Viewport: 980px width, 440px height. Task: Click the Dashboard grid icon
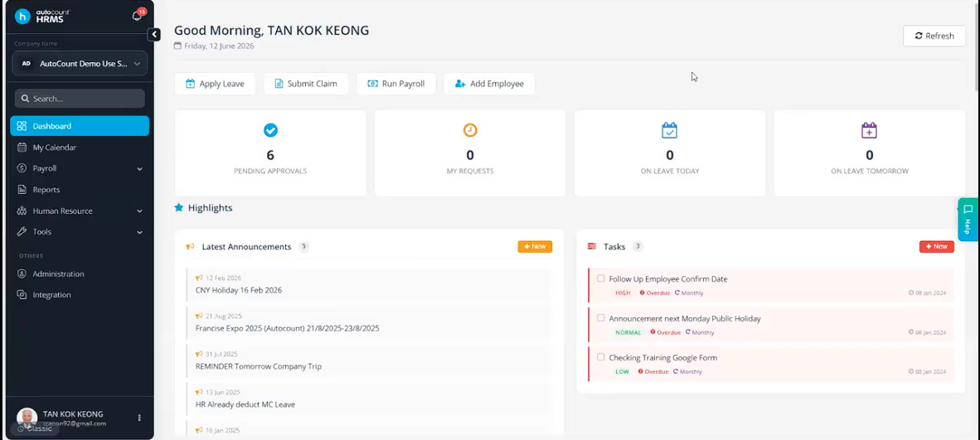pos(22,126)
